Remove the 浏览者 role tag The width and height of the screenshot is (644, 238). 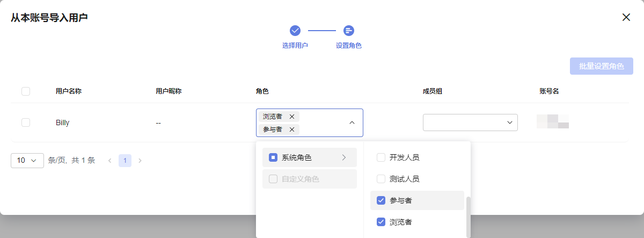pyautogui.click(x=292, y=117)
